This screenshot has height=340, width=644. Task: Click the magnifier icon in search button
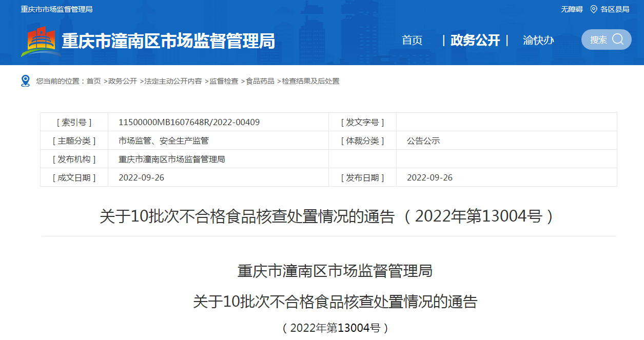point(618,39)
